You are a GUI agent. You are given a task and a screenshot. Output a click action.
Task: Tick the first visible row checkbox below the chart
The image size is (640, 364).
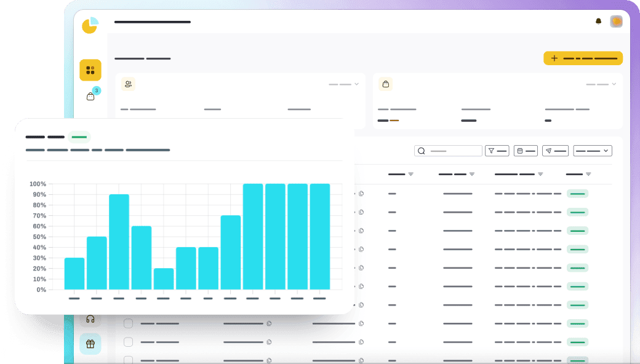(128, 323)
